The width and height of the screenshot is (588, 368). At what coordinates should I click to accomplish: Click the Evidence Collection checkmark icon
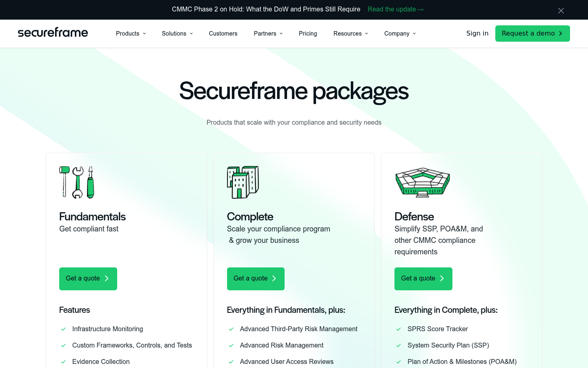pos(63,362)
